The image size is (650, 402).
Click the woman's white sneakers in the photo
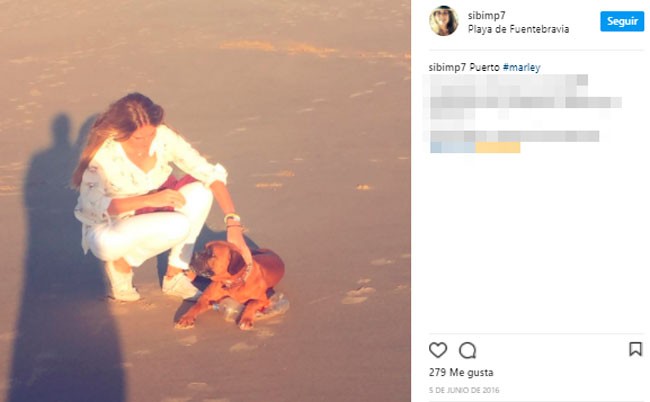151,284
